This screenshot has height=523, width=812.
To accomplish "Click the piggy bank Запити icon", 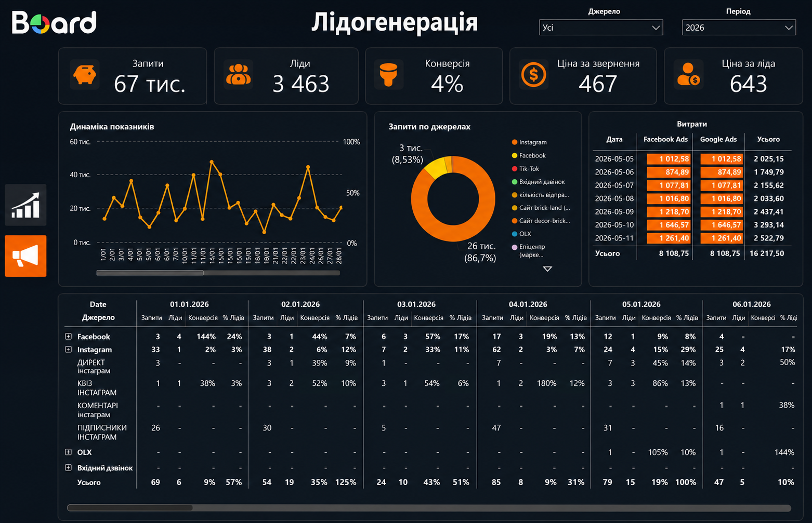I will pyautogui.click(x=85, y=75).
